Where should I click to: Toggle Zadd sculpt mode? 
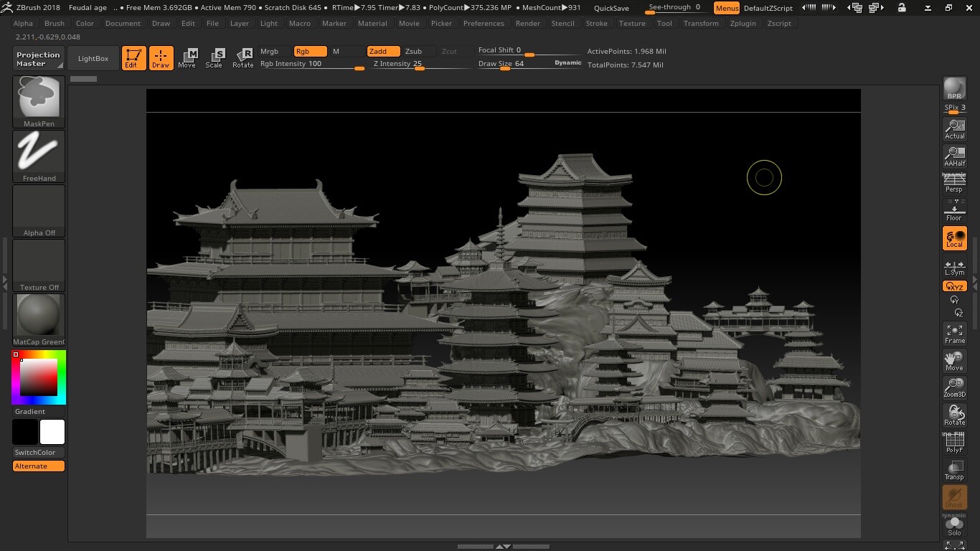383,52
